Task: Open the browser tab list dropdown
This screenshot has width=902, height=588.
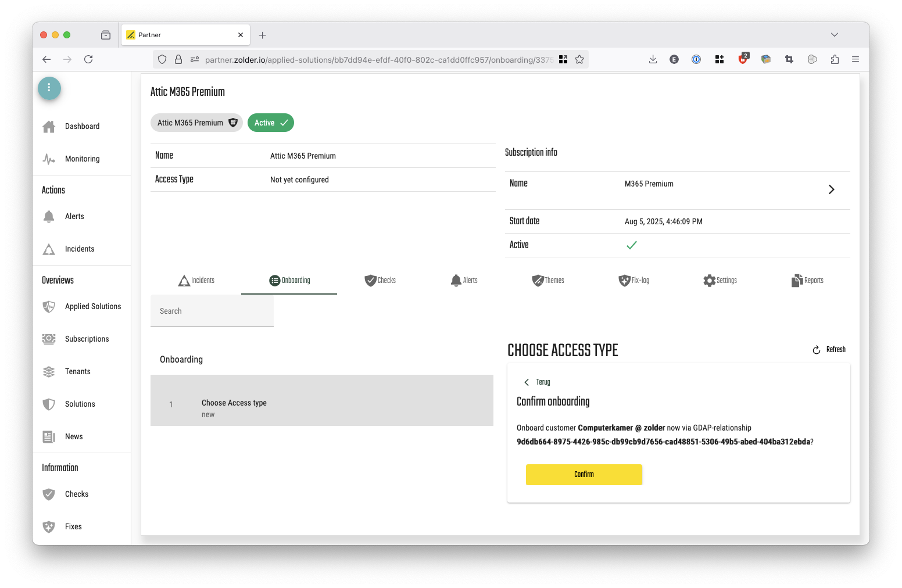Action: pyautogui.click(x=835, y=35)
